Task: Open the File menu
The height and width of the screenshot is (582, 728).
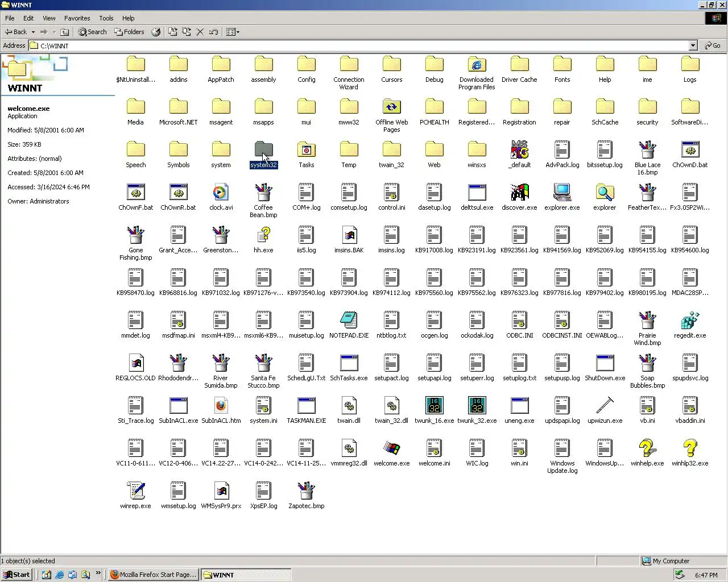Action: 10,18
